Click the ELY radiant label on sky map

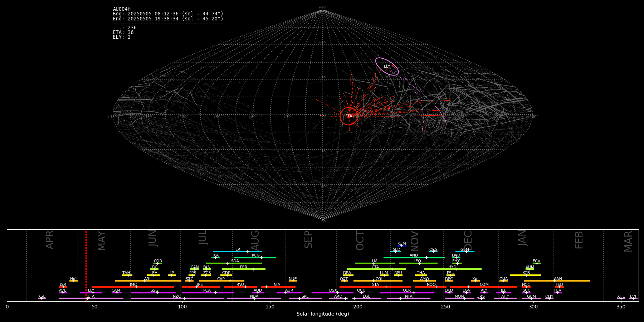387,67
